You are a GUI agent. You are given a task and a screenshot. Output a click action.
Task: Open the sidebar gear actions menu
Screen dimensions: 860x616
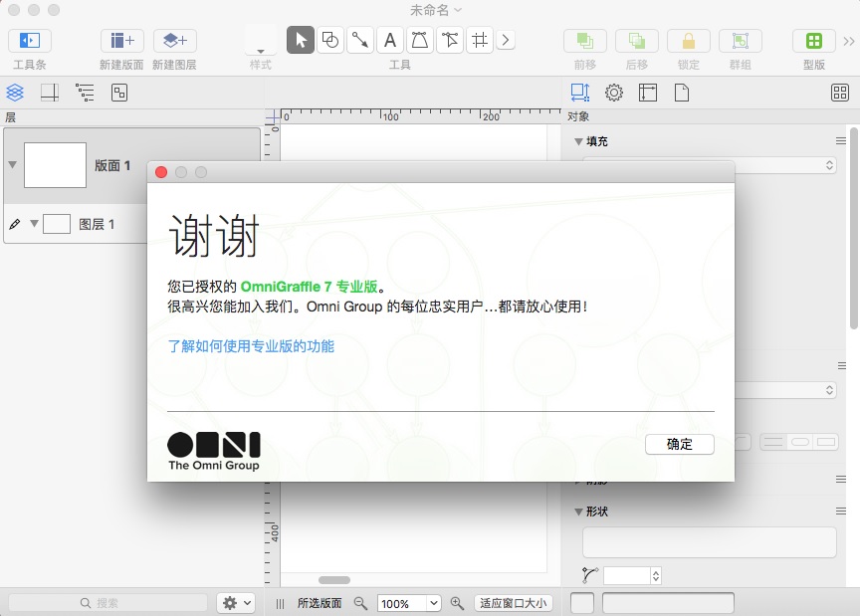click(236, 603)
